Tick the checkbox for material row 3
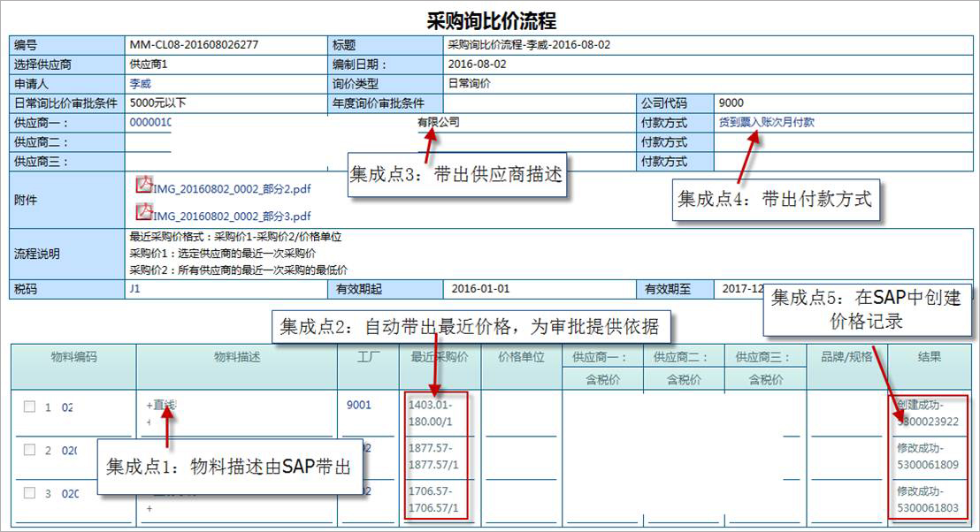 (x=29, y=492)
